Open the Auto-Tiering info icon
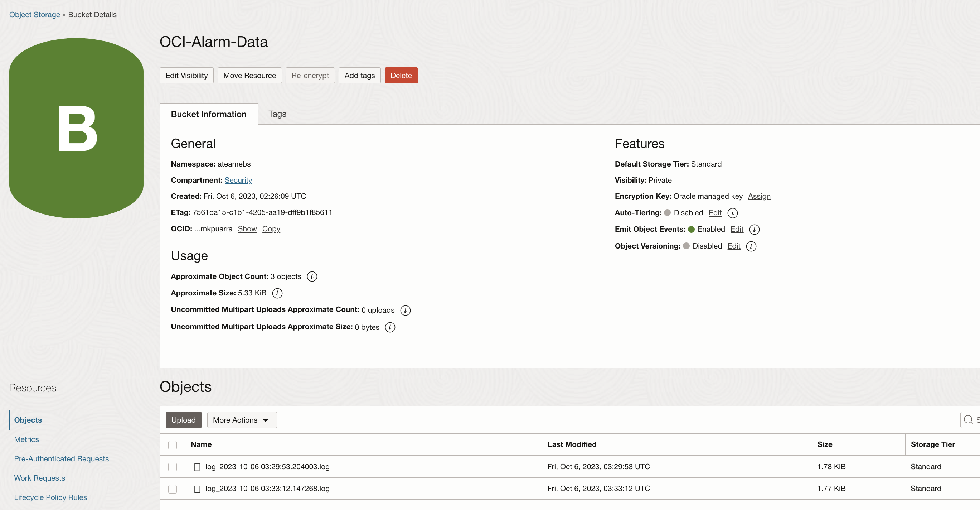 point(732,213)
